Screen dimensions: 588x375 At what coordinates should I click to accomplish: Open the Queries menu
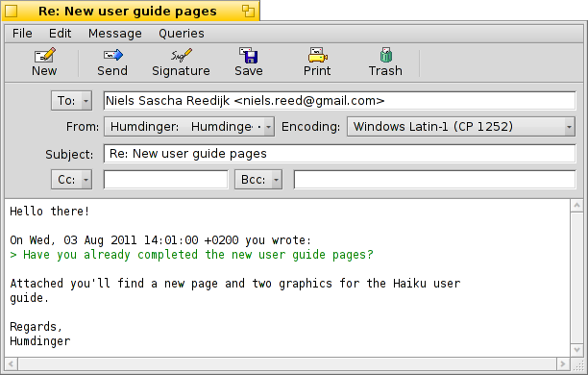182,34
